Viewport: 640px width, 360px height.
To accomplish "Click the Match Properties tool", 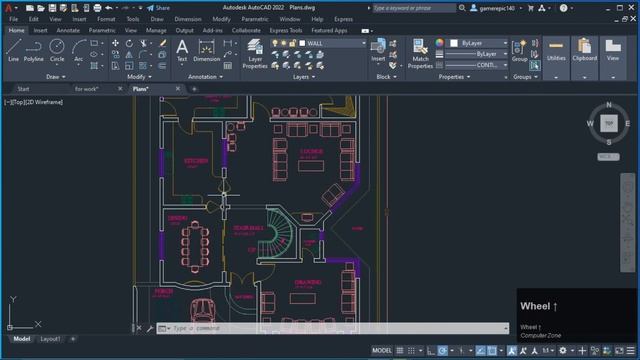I will (x=420, y=53).
